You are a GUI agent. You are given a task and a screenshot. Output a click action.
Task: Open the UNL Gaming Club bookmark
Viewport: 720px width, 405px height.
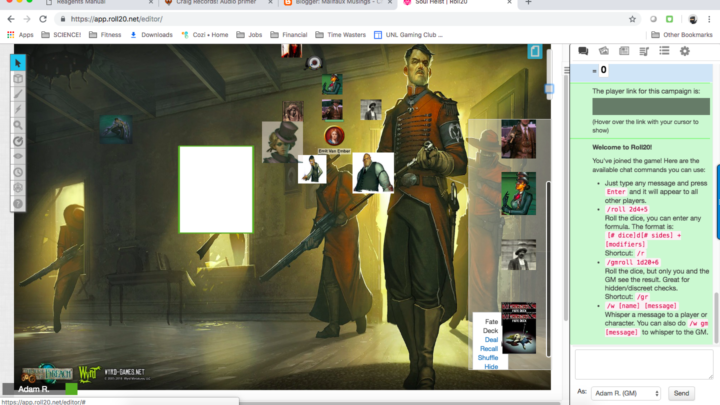click(408, 35)
